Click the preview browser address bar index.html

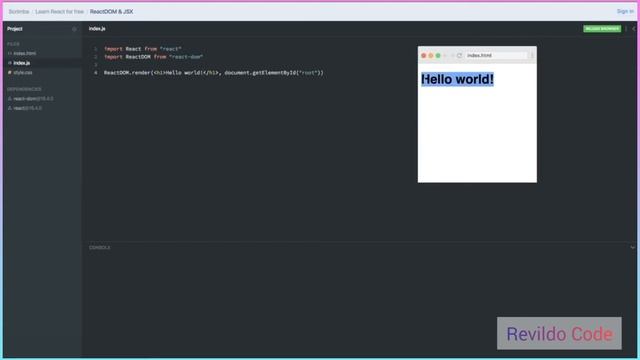pos(496,55)
